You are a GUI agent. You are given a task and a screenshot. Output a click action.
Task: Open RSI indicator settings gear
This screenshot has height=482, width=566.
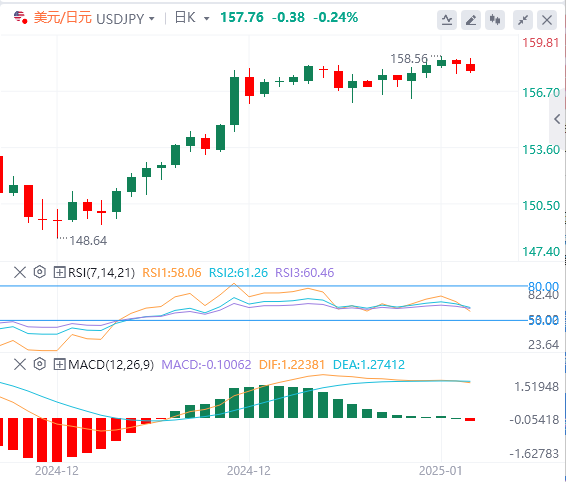click(x=40, y=272)
